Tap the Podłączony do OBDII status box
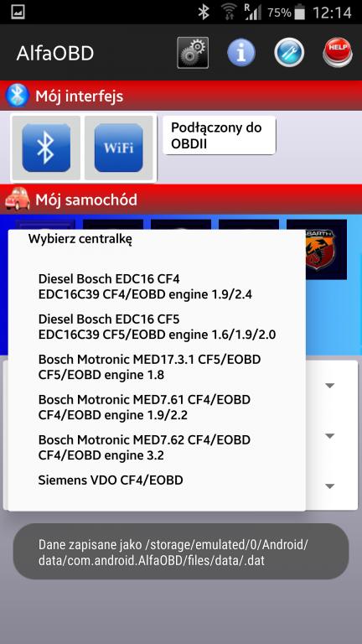Screen dimensions: 362x644 click(x=220, y=135)
